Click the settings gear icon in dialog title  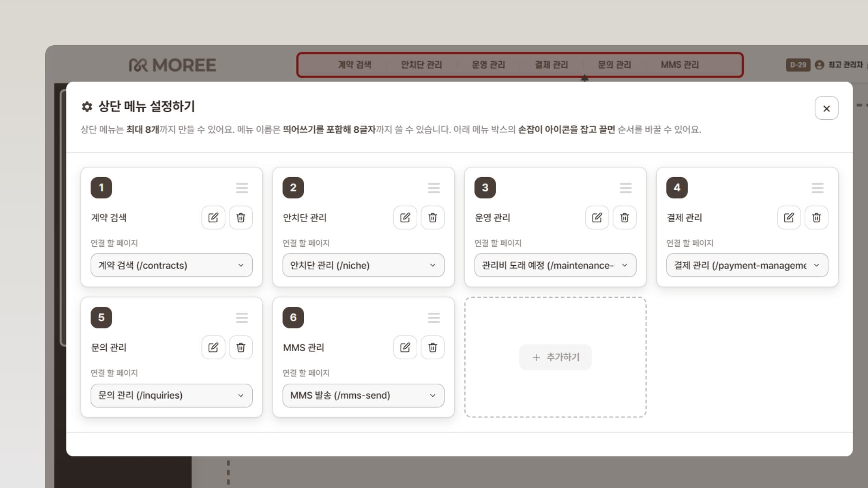[87, 107]
